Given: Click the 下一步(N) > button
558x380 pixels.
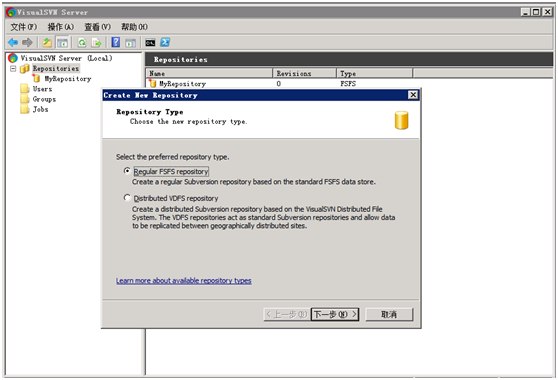Looking at the screenshot, I should pos(335,314).
